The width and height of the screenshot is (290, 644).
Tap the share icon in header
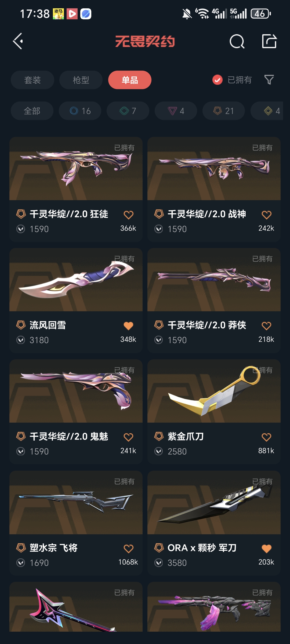[269, 41]
